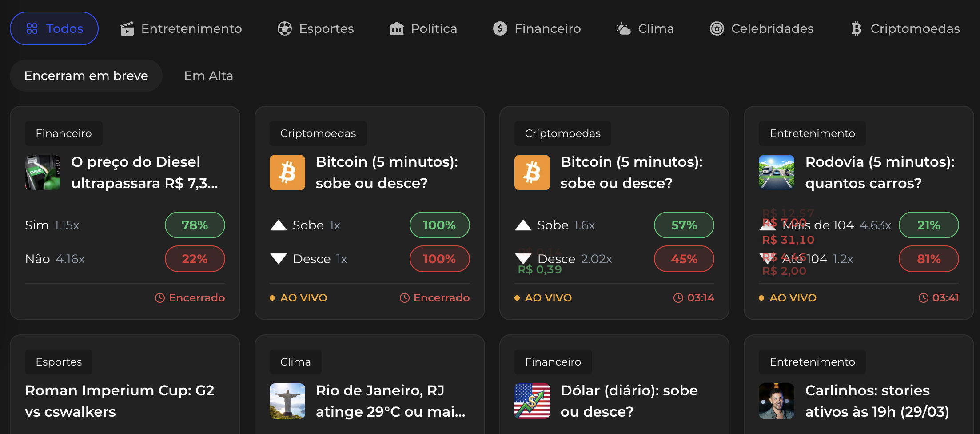Click the Carlinhos profile photo thumbnail
This screenshot has height=434, width=980.
coord(777,401)
